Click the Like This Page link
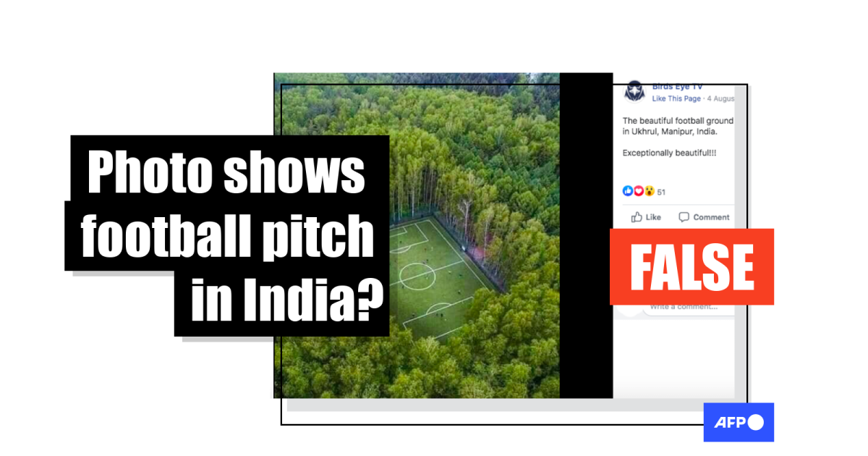 point(676,98)
